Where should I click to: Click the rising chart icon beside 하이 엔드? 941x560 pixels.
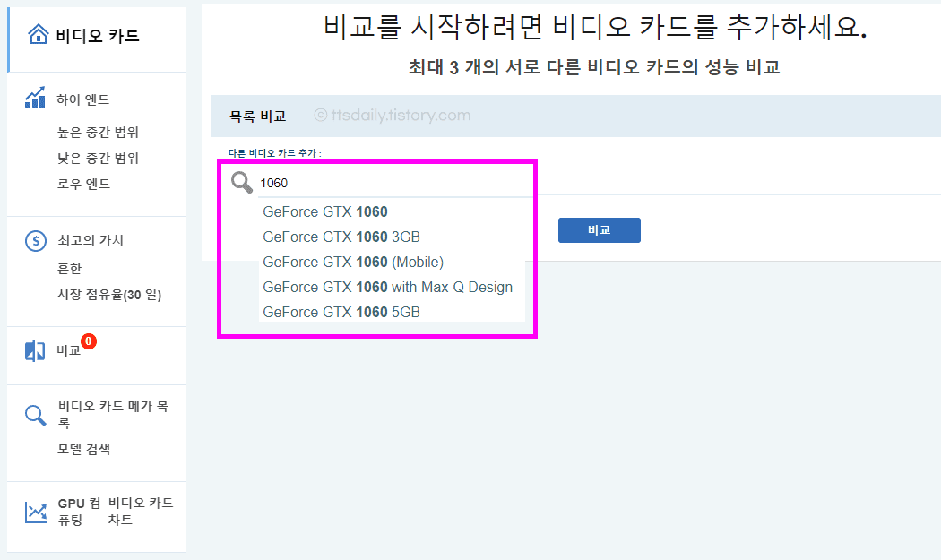pos(36,98)
